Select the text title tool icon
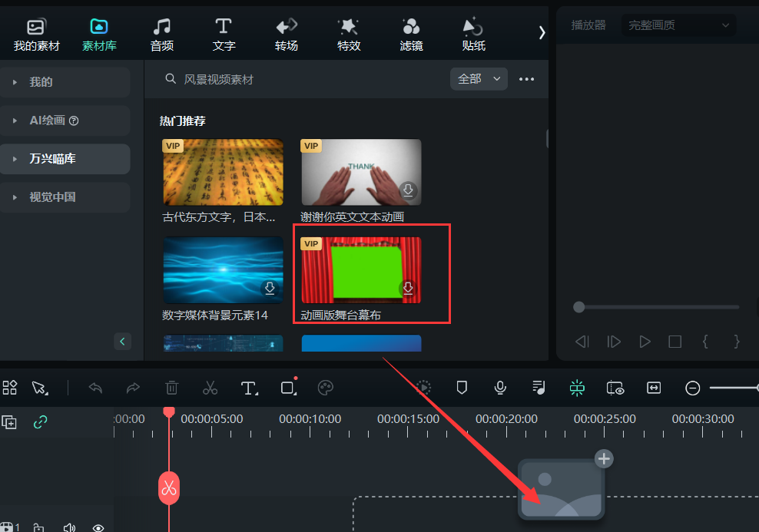 249,388
